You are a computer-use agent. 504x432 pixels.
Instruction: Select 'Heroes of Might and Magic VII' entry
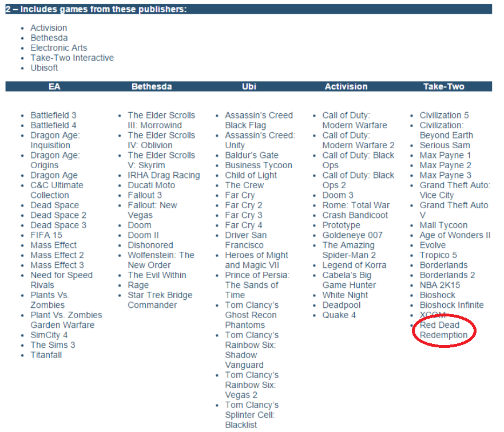257,260
